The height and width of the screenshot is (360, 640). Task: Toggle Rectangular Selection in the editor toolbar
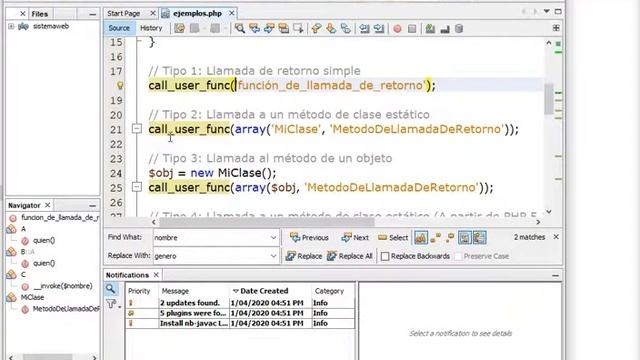click(x=298, y=28)
